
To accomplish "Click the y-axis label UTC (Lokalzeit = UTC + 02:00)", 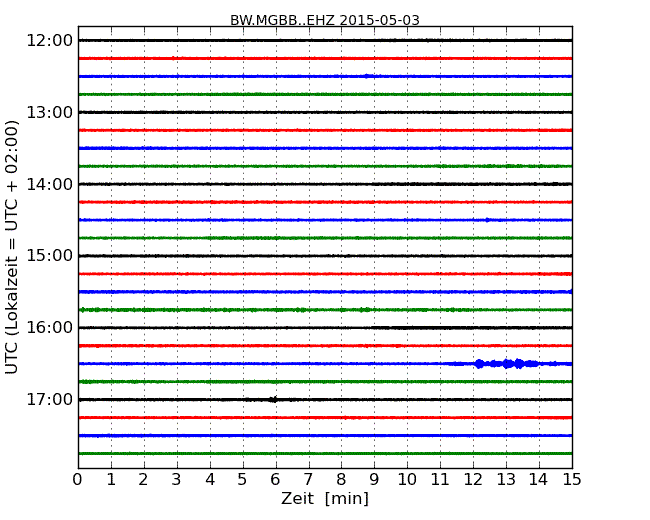I will pyautogui.click(x=12, y=247).
